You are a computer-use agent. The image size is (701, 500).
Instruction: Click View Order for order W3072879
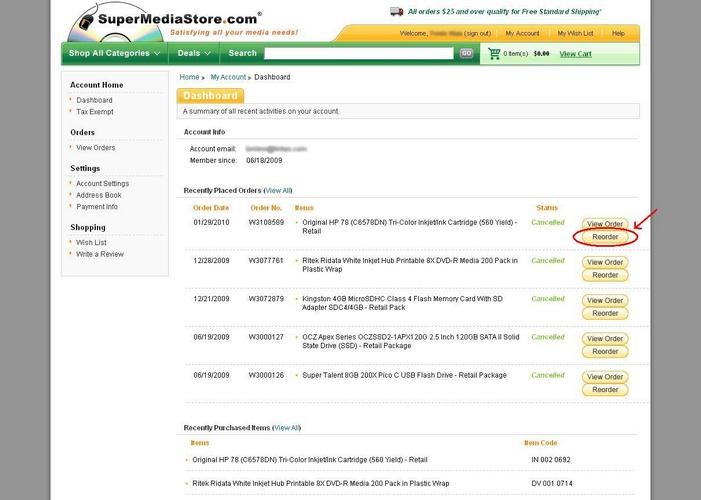tap(605, 301)
